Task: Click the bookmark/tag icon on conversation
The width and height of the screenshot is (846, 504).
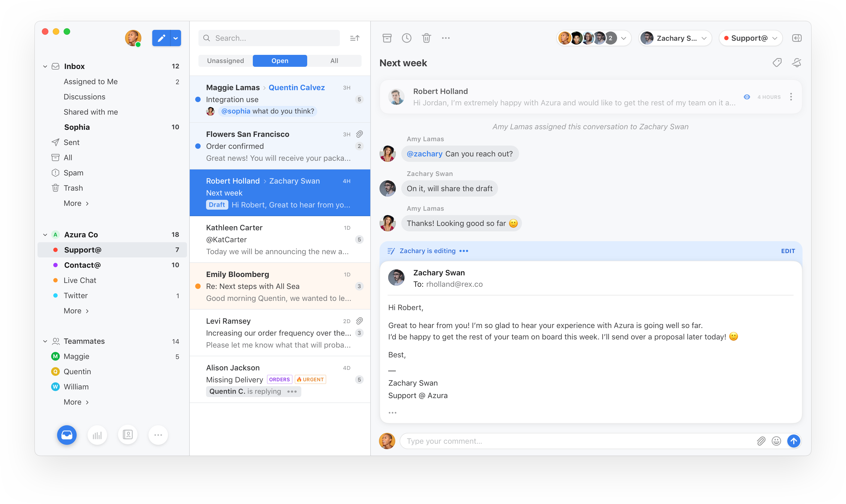Action: 777,62
